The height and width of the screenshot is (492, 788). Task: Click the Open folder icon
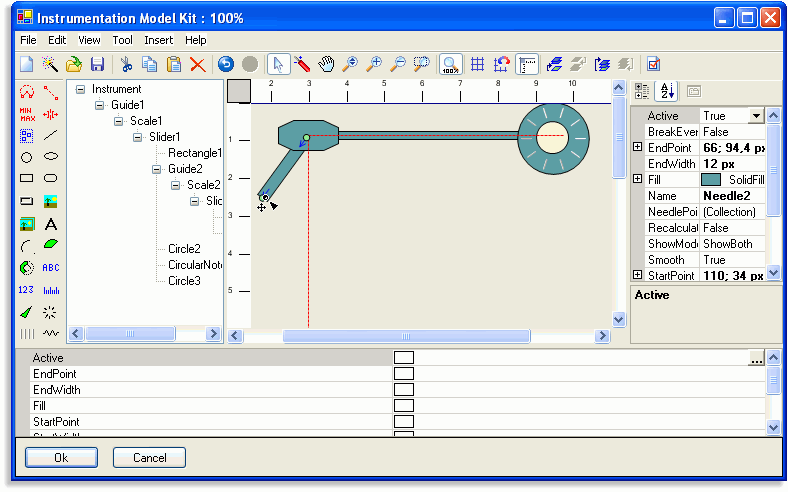[x=74, y=64]
